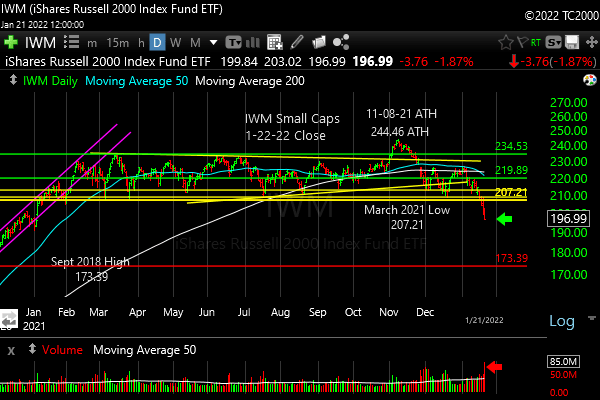Select the Monthly 'M' timeframe
This screenshot has width=600, height=400.
pos(195,42)
